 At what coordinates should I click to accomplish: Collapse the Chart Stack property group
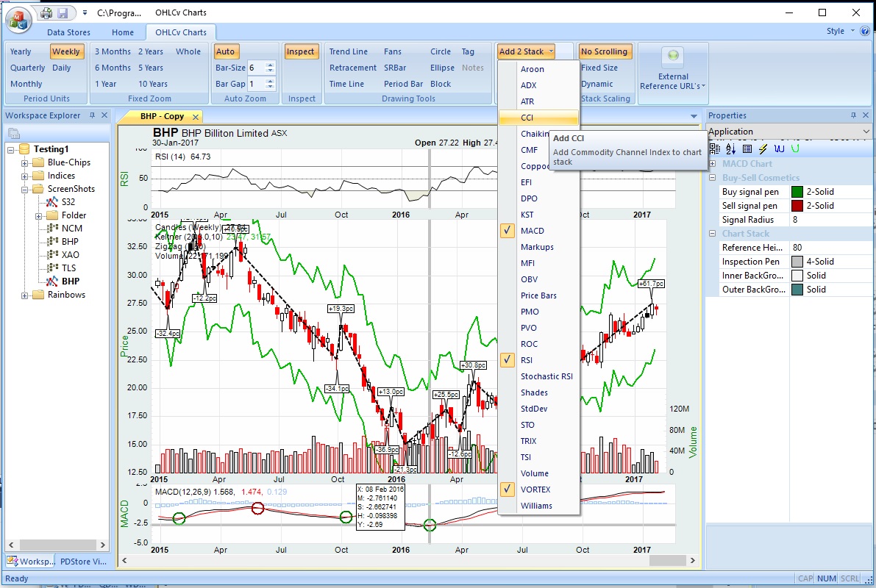[x=712, y=234]
